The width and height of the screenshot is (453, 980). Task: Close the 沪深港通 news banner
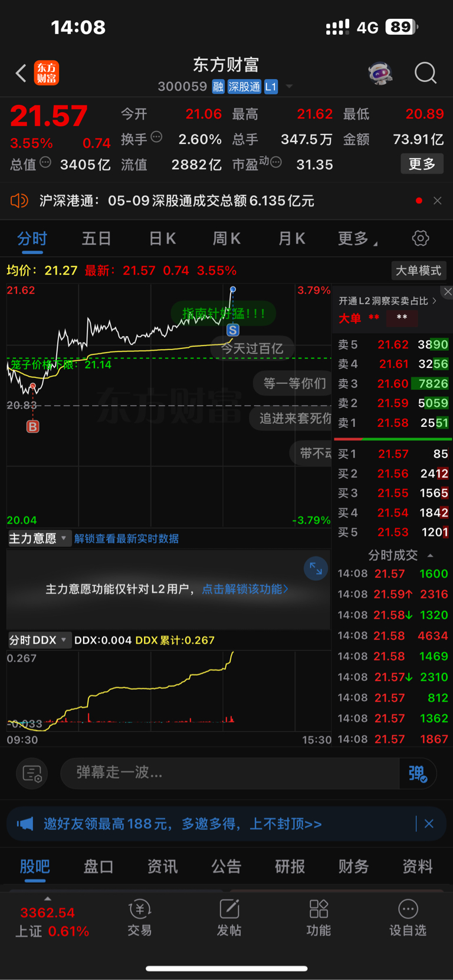click(437, 200)
